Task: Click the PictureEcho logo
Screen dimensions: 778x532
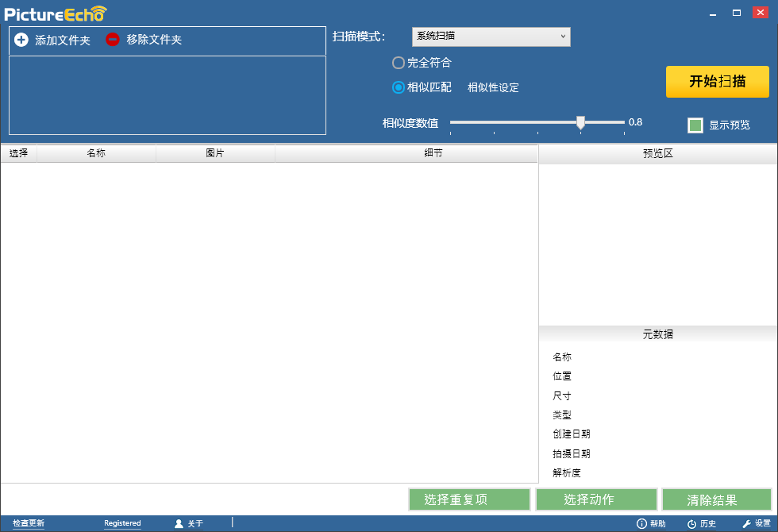Action: tap(55, 13)
